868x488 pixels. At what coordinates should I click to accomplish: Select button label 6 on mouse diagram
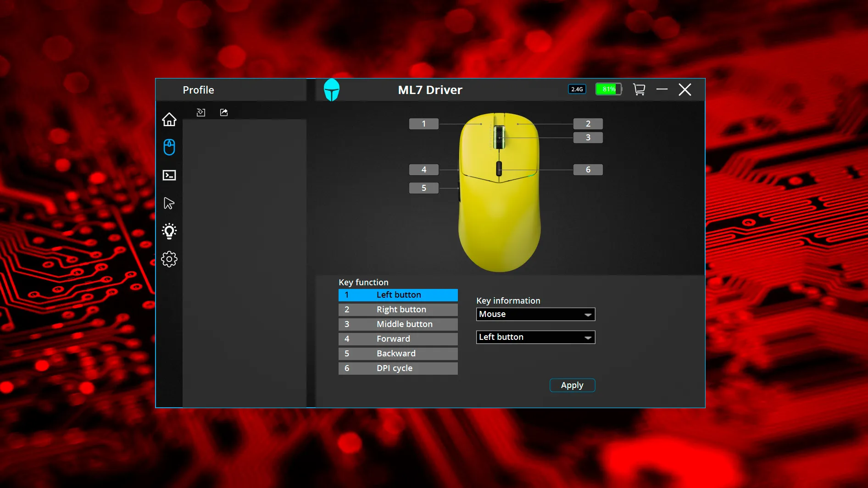tap(588, 170)
